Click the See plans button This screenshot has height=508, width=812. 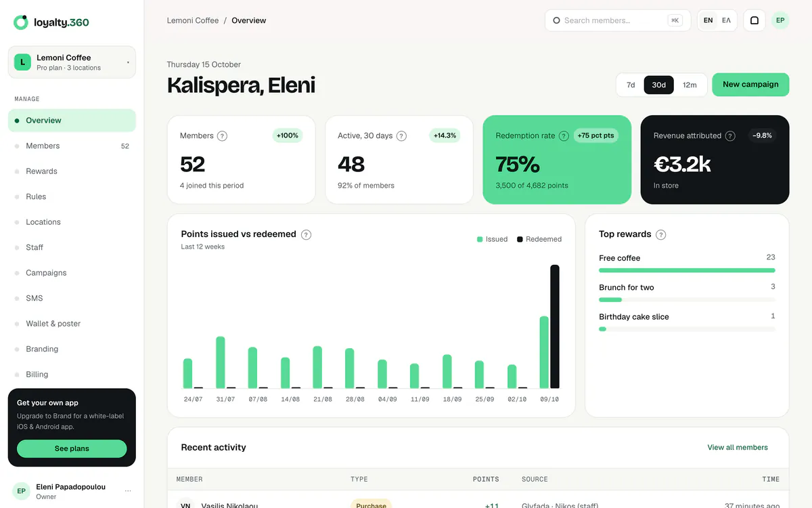pos(72,448)
